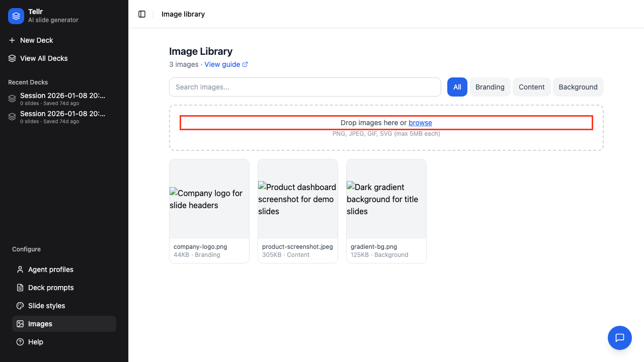Open Deck prompts in sidebar
The width and height of the screenshot is (644, 362).
(51, 288)
